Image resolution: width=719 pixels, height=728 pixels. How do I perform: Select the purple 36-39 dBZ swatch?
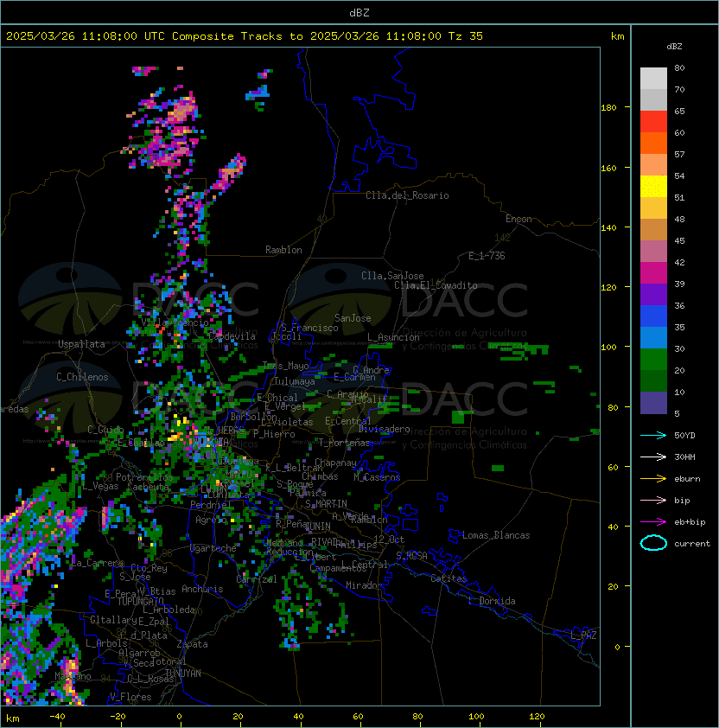pyautogui.click(x=653, y=295)
